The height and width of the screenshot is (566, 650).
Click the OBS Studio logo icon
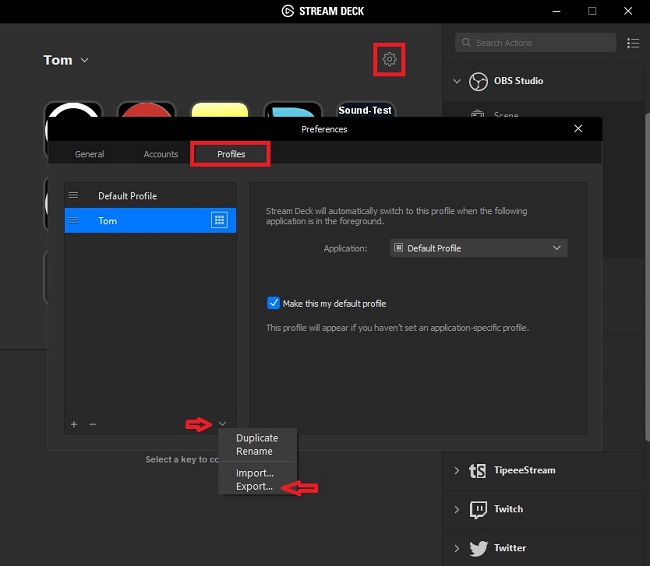pyautogui.click(x=478, y=81)
